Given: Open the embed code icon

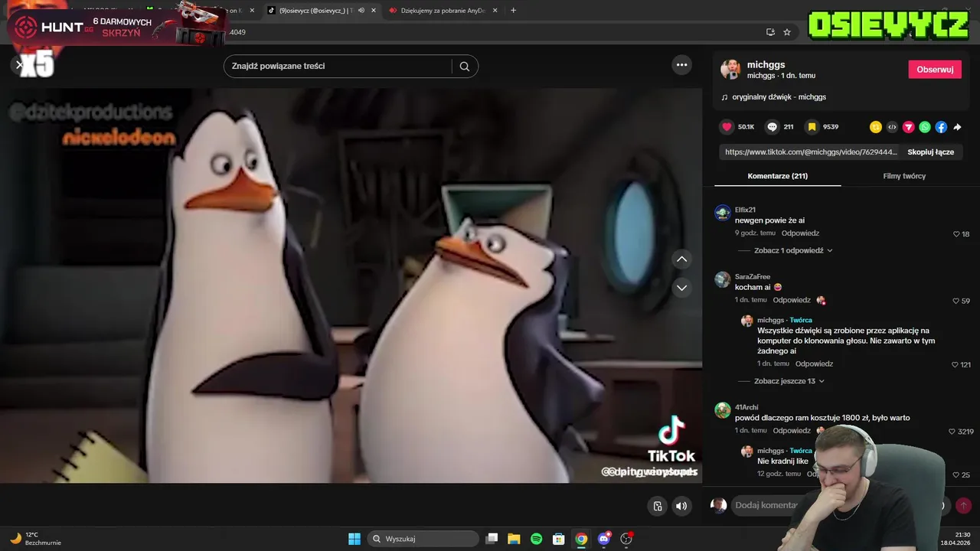Looking at the screenshot, I should pos(892,127).
